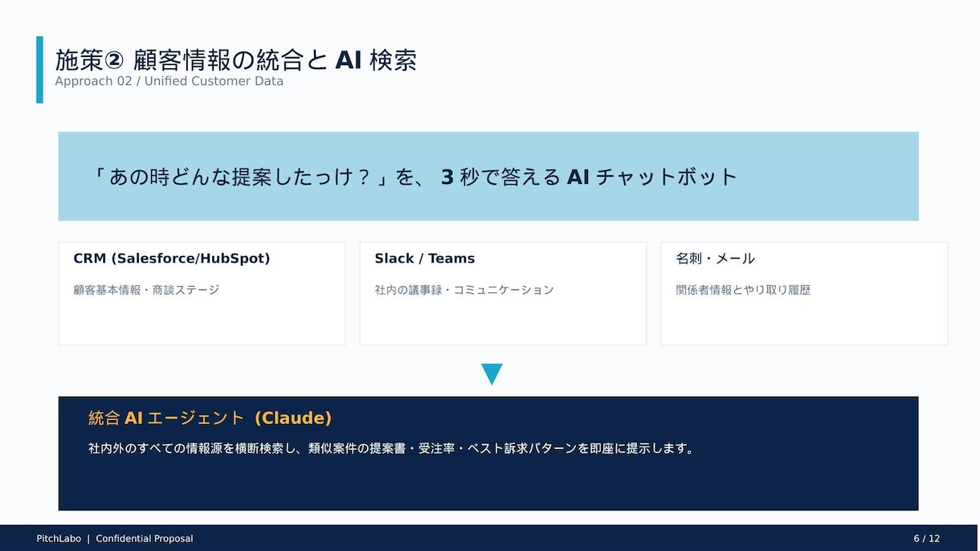Click the heading 統合 AI エージェント (Claude)
This screenshot has width=980, height=551.
click(x=210, y=418)
